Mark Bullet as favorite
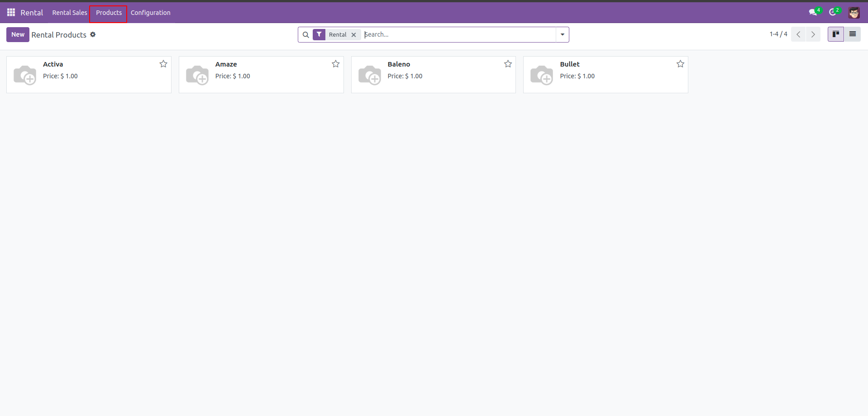The width and height of the screenshot is (868, 416). coord(681,64)
